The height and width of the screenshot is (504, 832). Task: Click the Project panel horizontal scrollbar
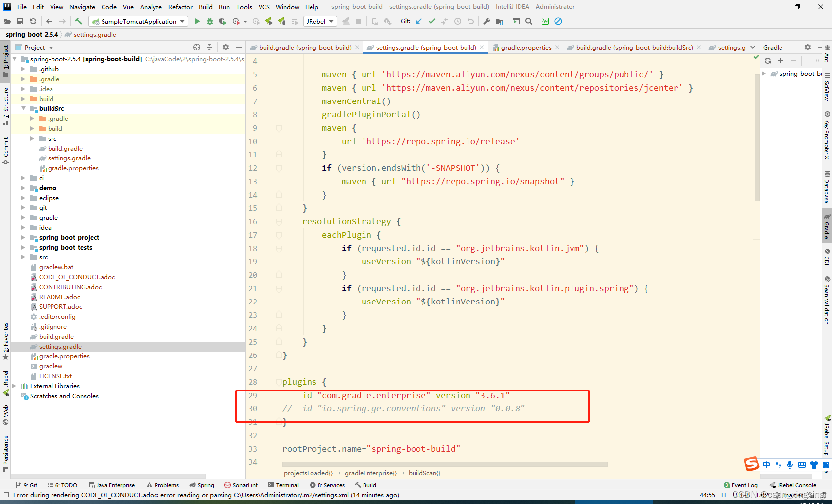coord(108,476)
